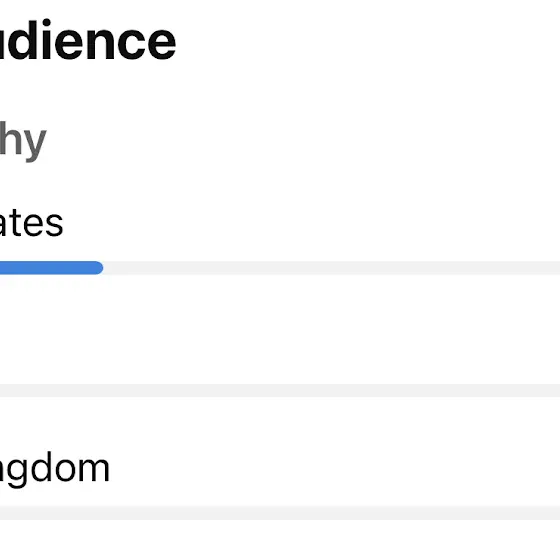Click the Audience heading text
The image size is (560, 560).
pyautogui.click(x=88, y=40)
